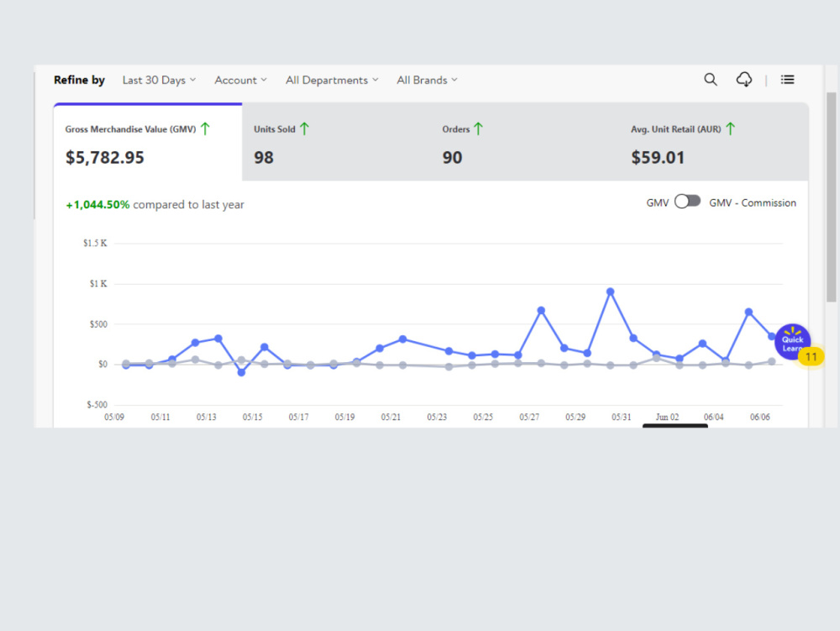This screenshot has height=631, width=840.
Task: Click the yellow 11 notification badge
Action: click(x=811, y=357)
